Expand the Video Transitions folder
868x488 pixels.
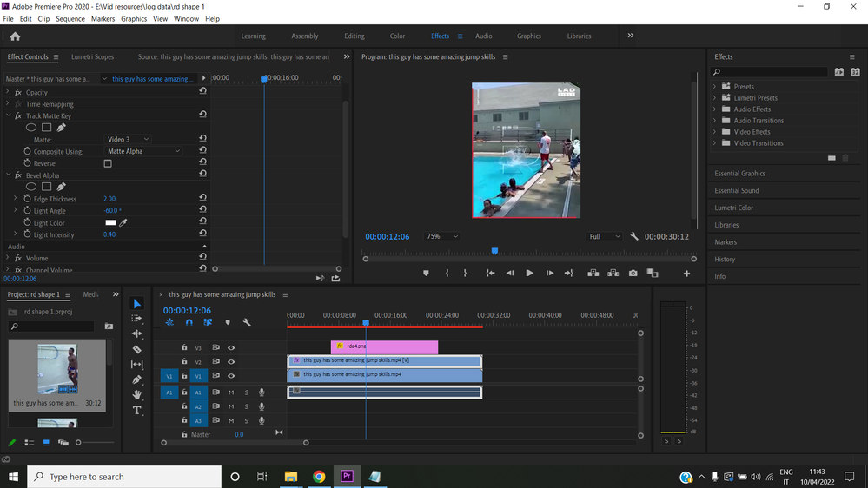point(715,143)
